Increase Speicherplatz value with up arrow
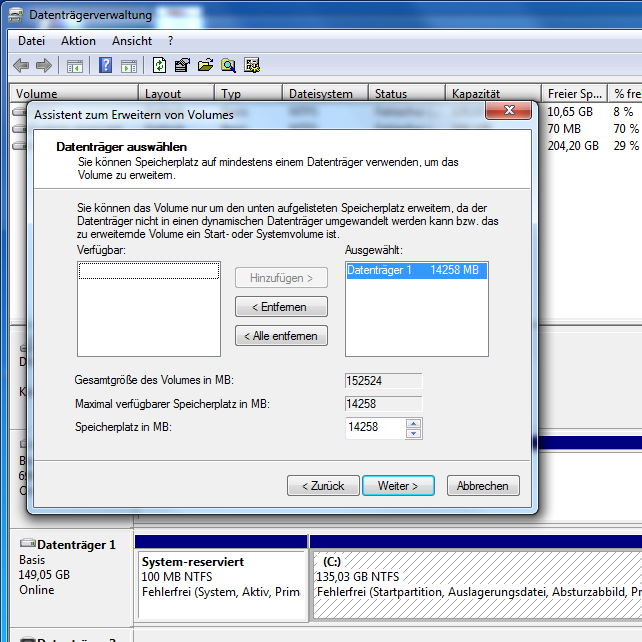Image resolution: width=642 pixels, height=642 pixels. [x=414, y=423]
